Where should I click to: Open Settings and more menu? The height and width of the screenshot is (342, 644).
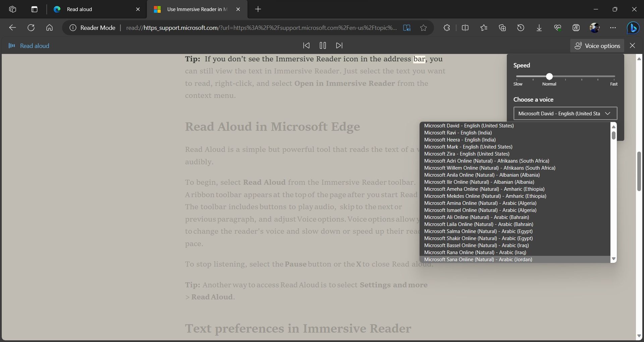[613, 28]
